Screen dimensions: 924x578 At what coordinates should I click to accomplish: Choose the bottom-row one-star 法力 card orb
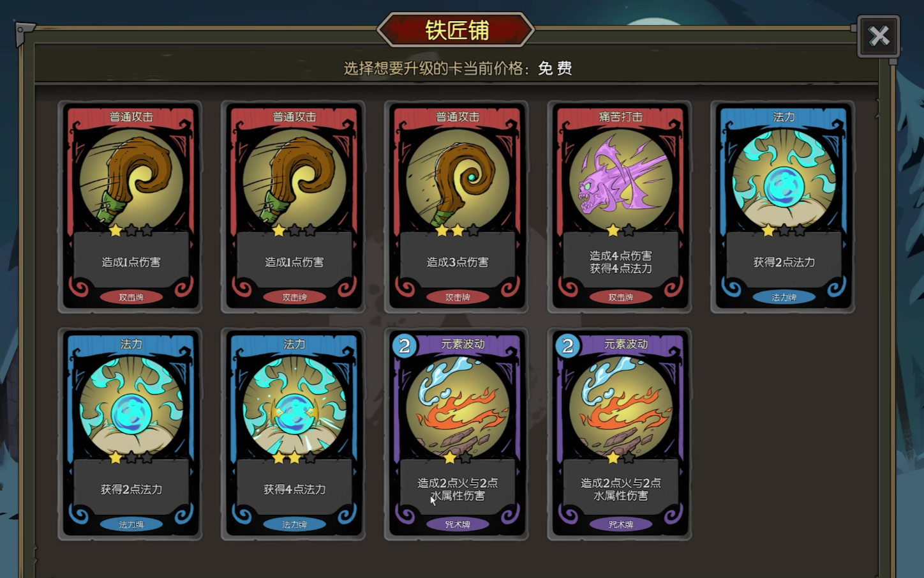pos(131,407)
